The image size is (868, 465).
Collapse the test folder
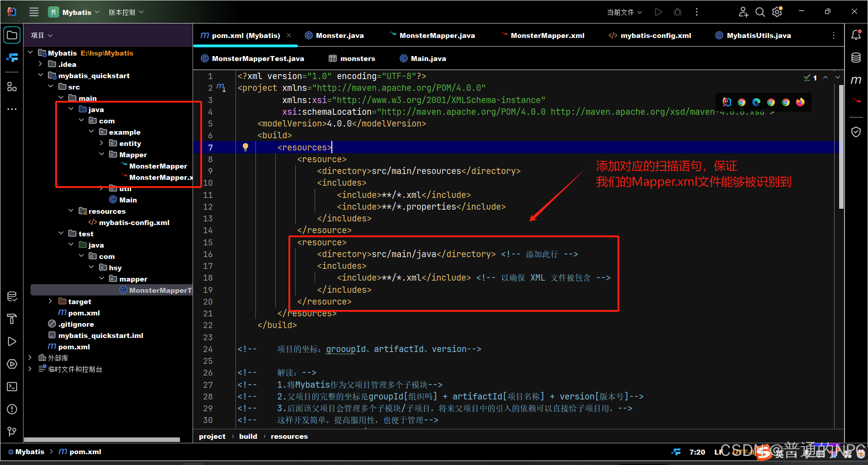coord(61,234)
